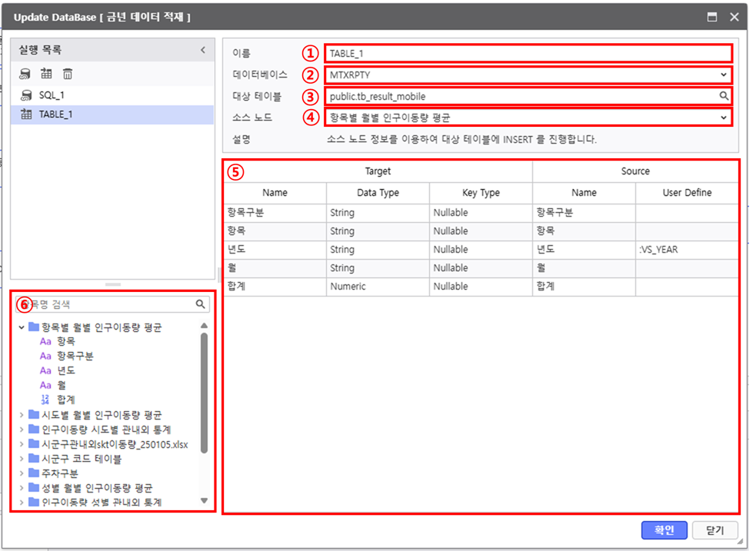Click the 이름 field containing TABLE_1
This screenshot has width=756, height=551.
527,53
